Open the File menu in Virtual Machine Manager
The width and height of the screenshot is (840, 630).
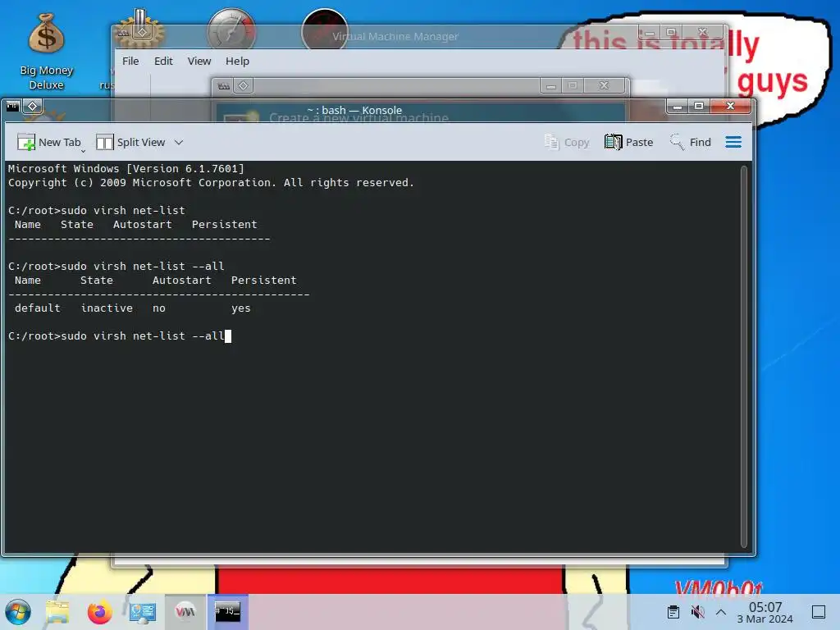[130, 61]
